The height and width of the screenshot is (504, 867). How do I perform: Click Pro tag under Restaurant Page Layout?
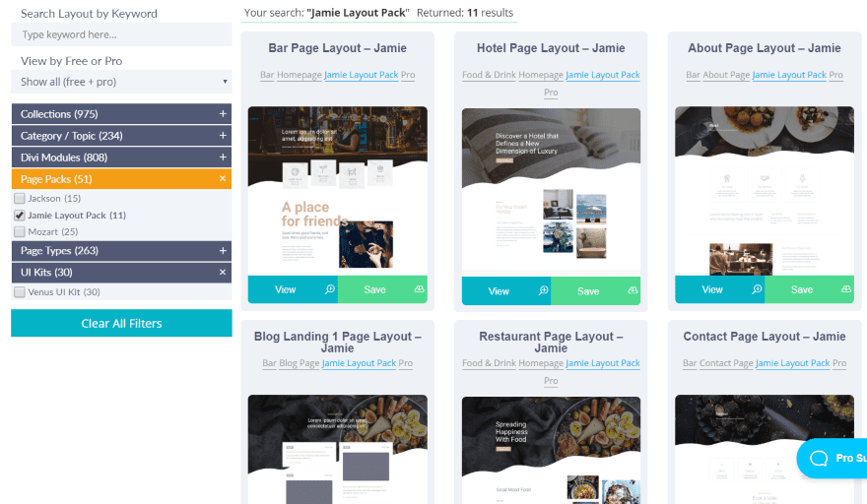(x=551, y=381)
